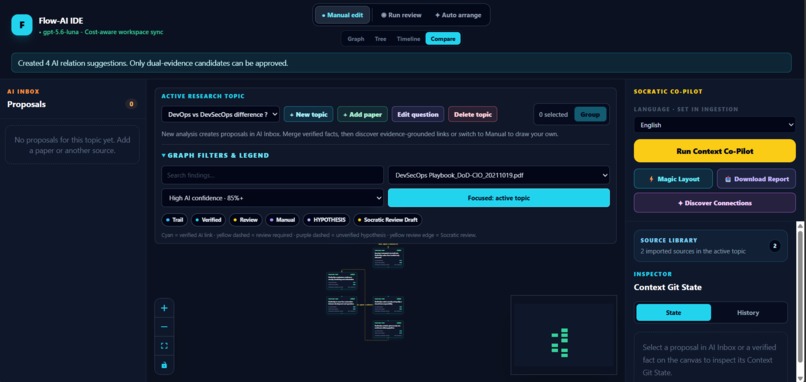Click the 'Context Git State' heading

[x=668, y=287]
